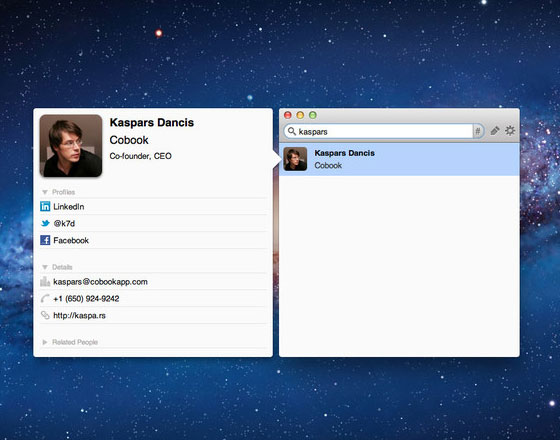Click the pencil edit icon in toolbar
Viewport: 560px width, 440px height.
pyautogui.click(x=495, y=131)
